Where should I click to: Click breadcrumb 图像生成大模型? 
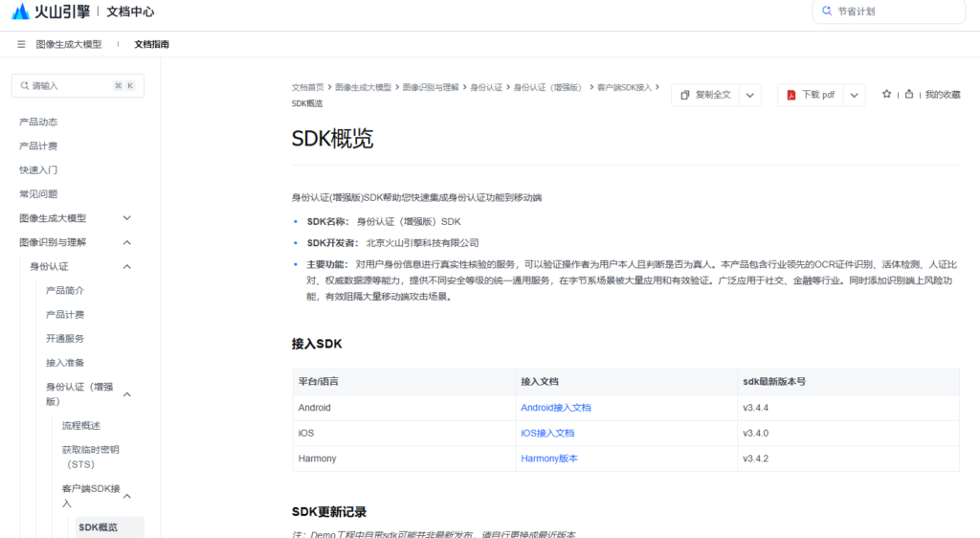363,87
